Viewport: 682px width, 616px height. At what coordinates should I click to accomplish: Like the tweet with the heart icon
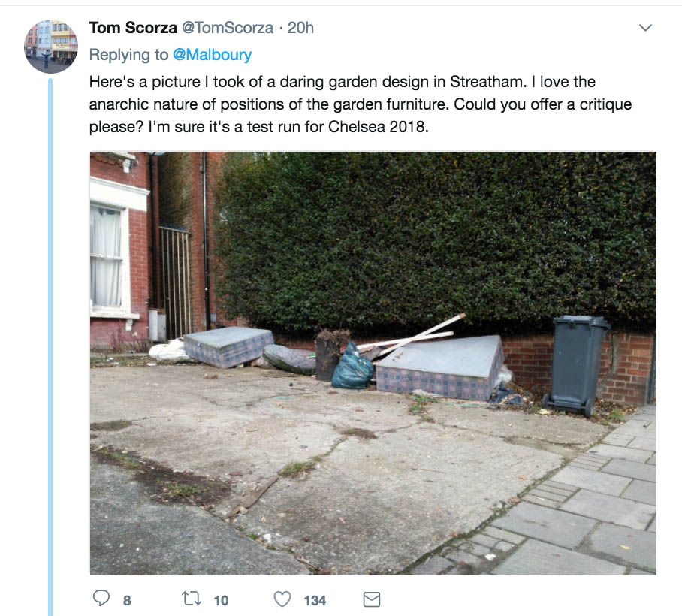[282, 599]
